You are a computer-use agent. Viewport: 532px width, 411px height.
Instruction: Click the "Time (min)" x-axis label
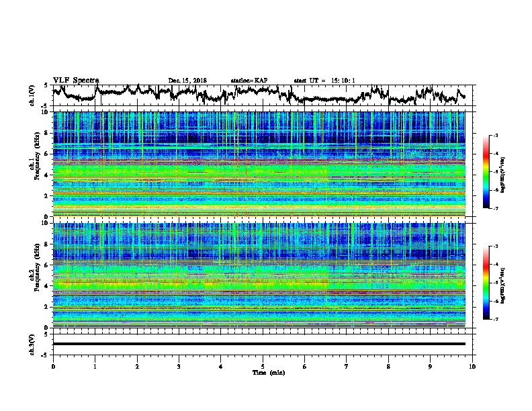tap(269, 373)
